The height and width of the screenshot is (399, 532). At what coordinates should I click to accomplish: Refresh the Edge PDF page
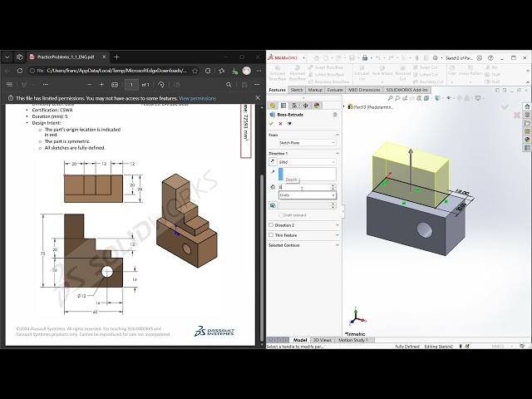[x=20, y=71]
